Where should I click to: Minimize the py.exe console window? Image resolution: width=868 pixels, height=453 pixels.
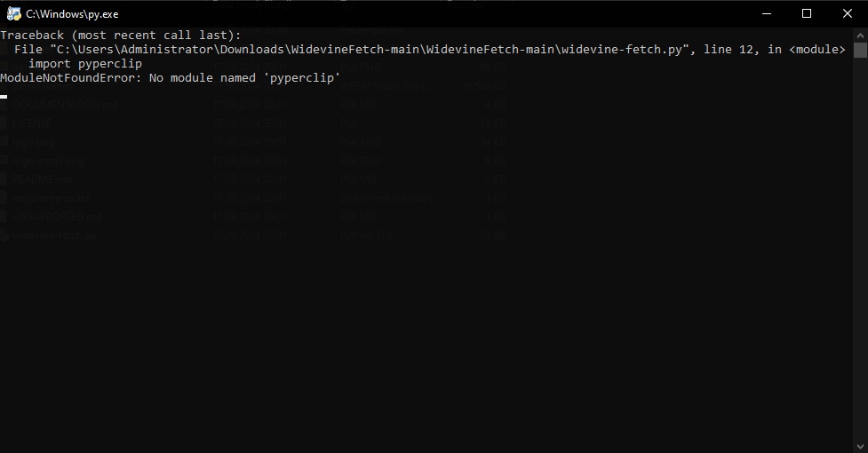pyautogui.click(x=765, y=13)
